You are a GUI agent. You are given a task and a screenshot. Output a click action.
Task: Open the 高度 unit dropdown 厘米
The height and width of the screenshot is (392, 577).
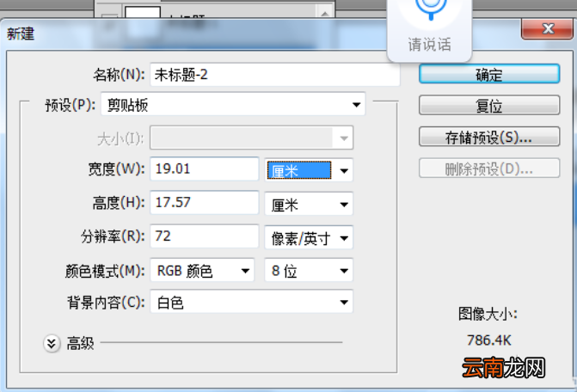[309, 204]
